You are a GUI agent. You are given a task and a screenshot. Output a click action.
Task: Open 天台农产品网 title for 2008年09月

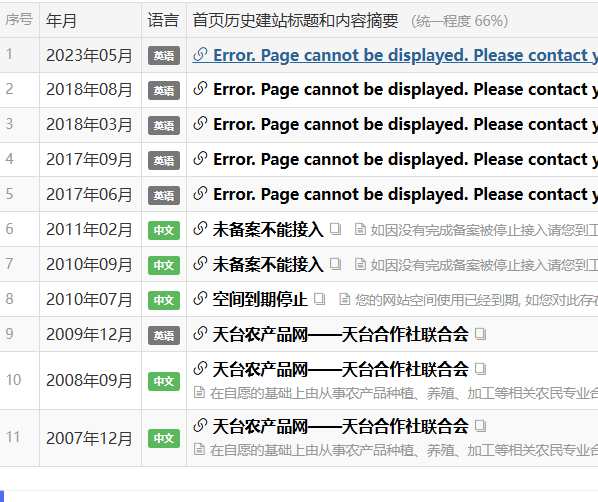click(340, 369)
